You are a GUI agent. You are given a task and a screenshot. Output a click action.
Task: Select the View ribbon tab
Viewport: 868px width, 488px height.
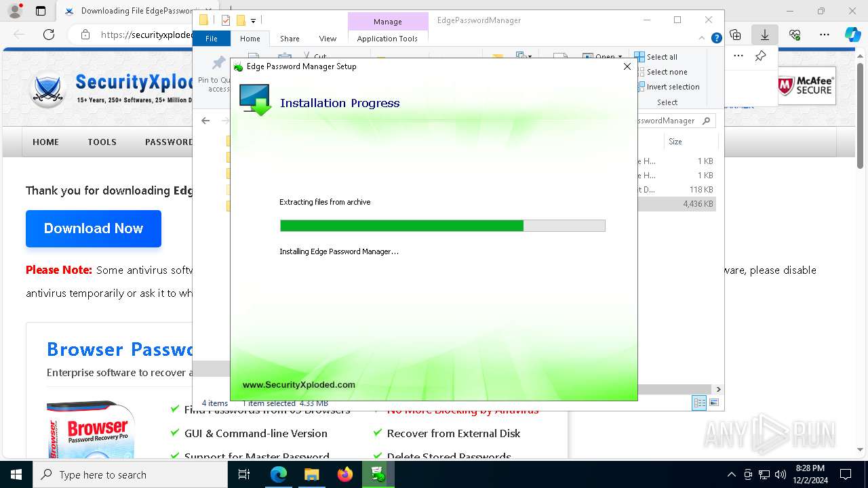pos(328,39)
